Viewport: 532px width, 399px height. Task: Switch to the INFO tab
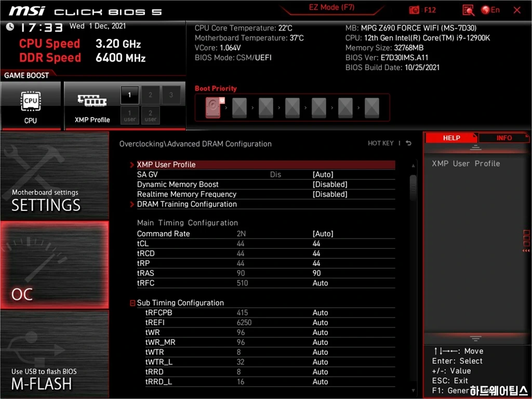point(504,138)
